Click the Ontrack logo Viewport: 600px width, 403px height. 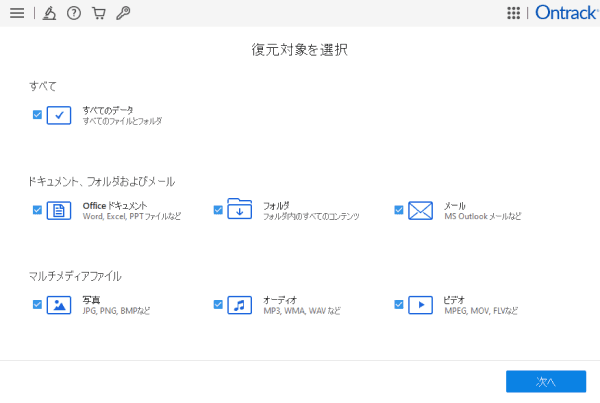[x=567, y=13]
